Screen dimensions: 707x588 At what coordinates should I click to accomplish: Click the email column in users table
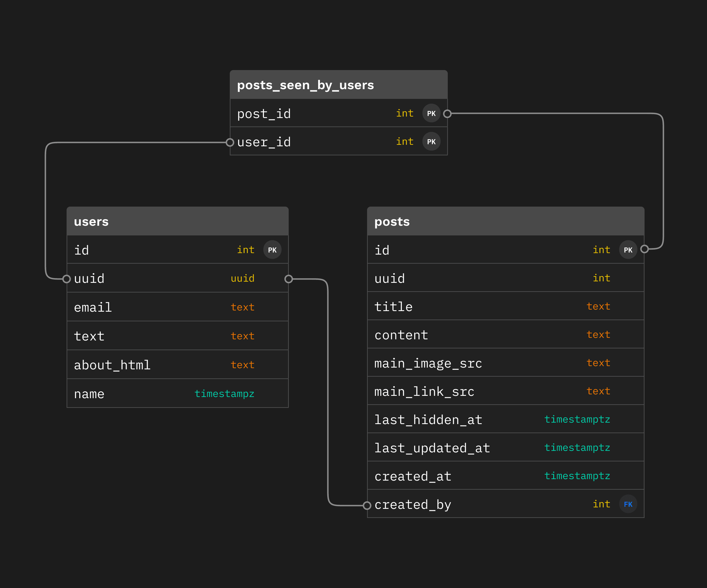(92, 308)
